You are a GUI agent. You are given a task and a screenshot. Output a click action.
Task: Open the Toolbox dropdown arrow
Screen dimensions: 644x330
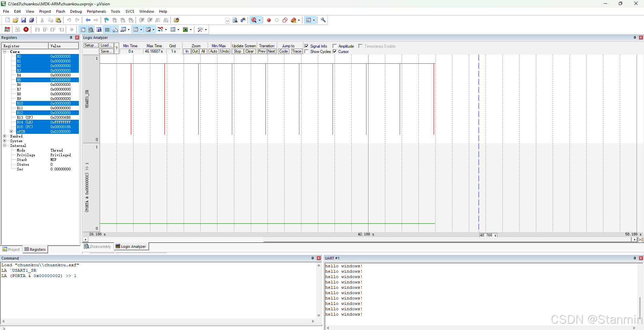coord(206,30)
